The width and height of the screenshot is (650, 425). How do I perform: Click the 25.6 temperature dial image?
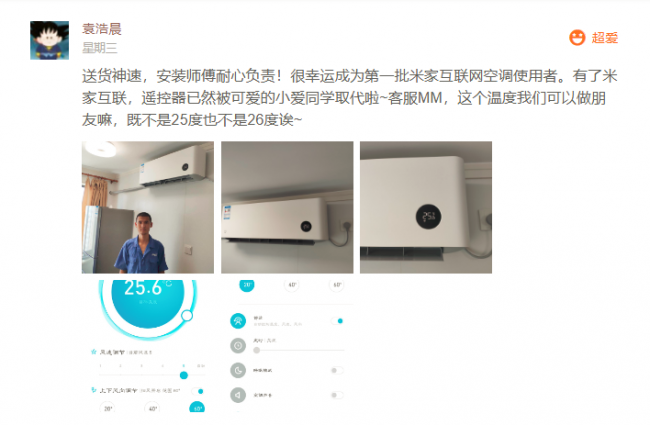pos(148,309)
